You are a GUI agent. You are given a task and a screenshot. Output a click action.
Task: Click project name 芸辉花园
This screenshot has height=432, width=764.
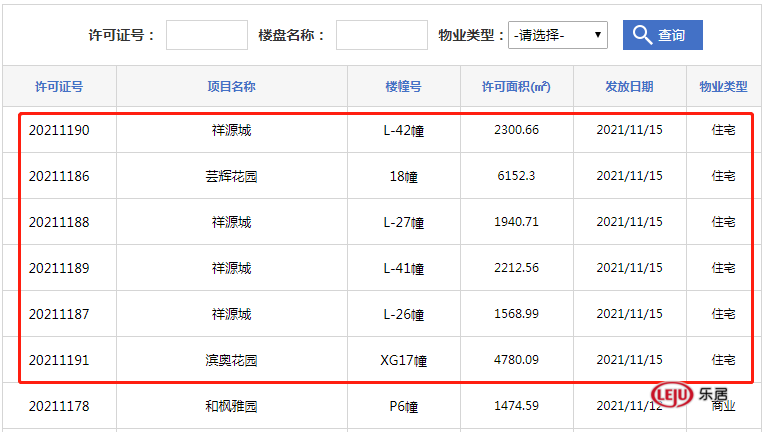coord(231,176)
